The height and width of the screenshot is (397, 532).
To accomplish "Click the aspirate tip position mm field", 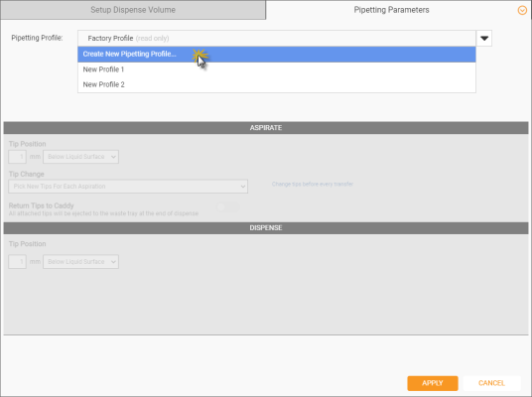I will pyautogui.click(x=17, y=157).
